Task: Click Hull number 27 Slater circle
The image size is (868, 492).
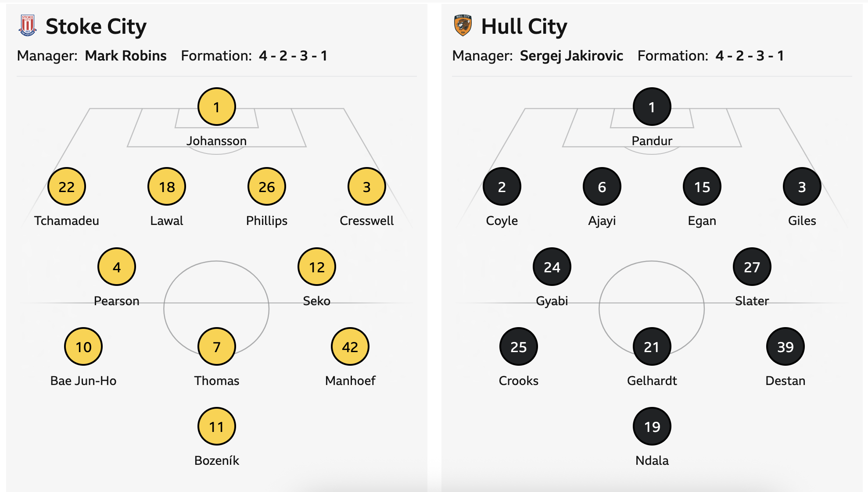Action: [752, 267]
